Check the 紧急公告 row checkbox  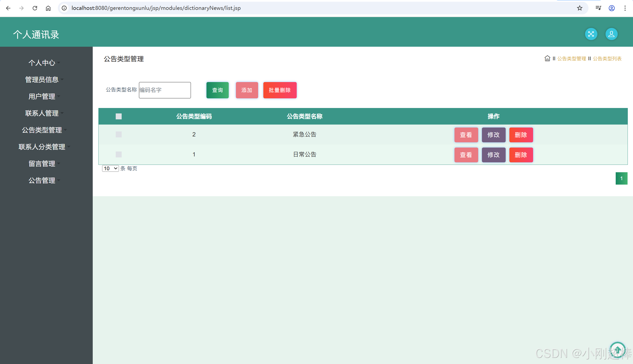pos(118,134)
